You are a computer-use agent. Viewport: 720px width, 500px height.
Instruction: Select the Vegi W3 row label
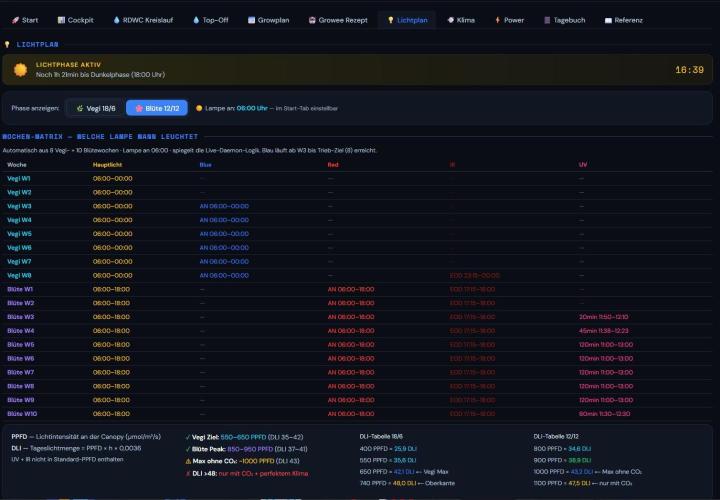tap(19, 206)
